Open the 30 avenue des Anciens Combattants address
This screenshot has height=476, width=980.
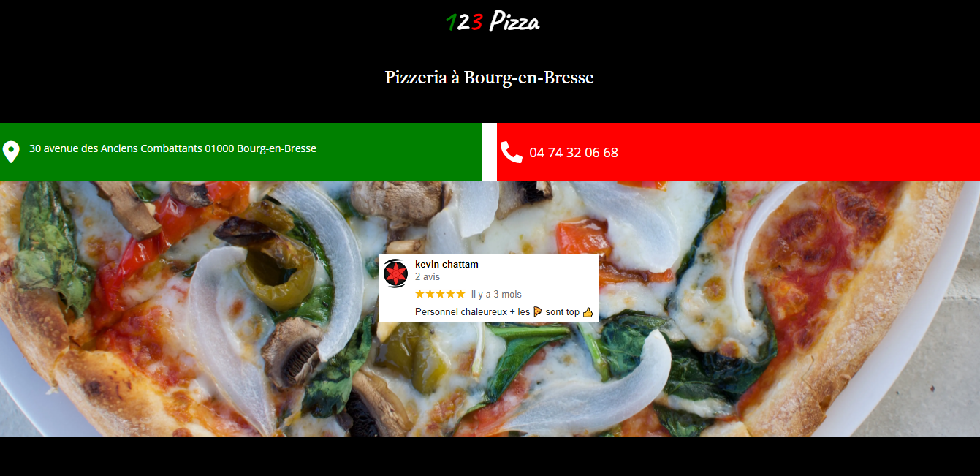(x=172, y=148)
